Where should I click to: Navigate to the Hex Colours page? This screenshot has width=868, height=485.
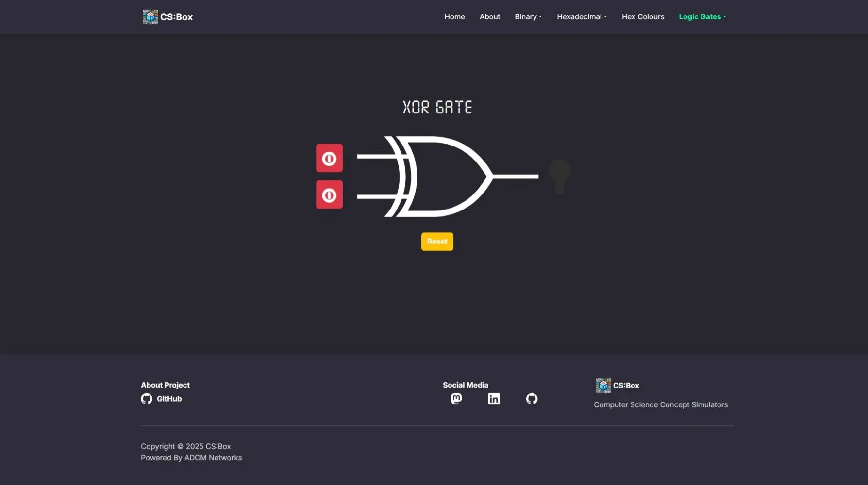(643, 16)
